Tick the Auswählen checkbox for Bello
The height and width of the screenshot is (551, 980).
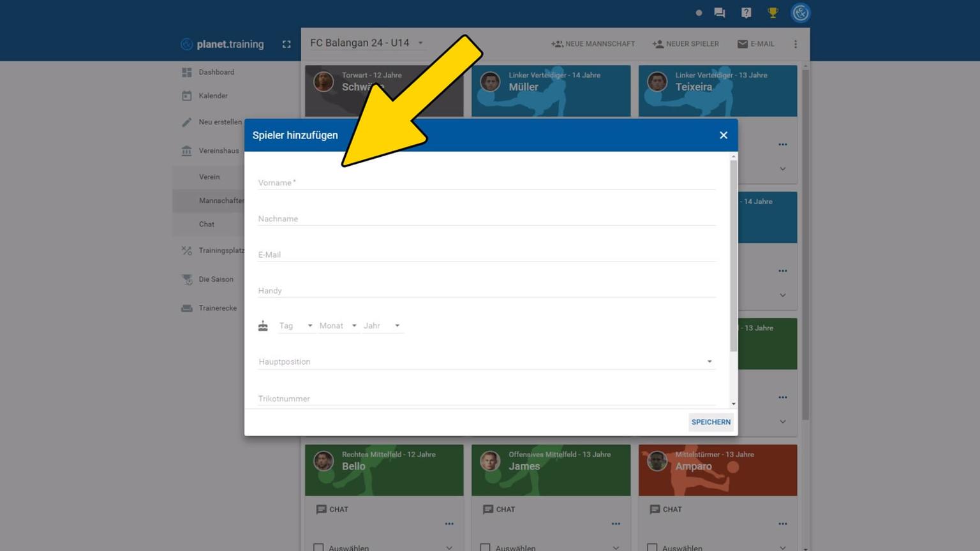(x=318, y=548)
